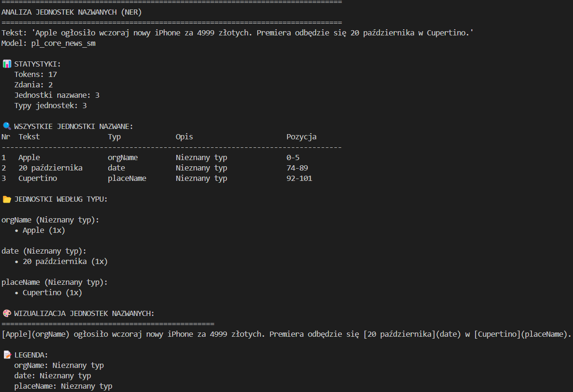
Task: Click the memo emoji beside LEGENDA
Action: (7, 355)
